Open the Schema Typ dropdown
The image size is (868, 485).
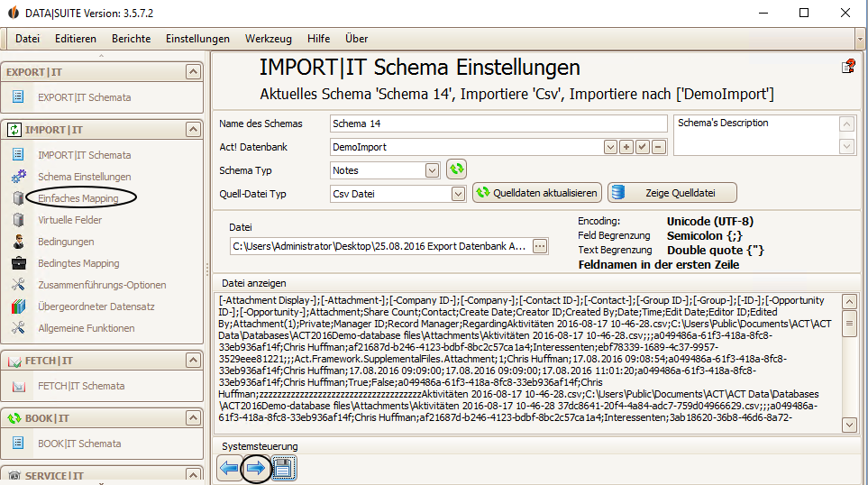pos(432,170)
